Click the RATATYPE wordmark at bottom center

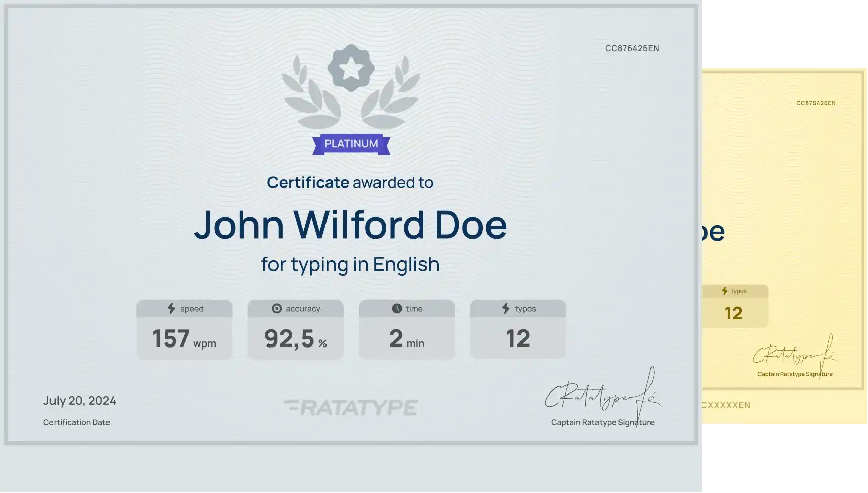point(352,407)
